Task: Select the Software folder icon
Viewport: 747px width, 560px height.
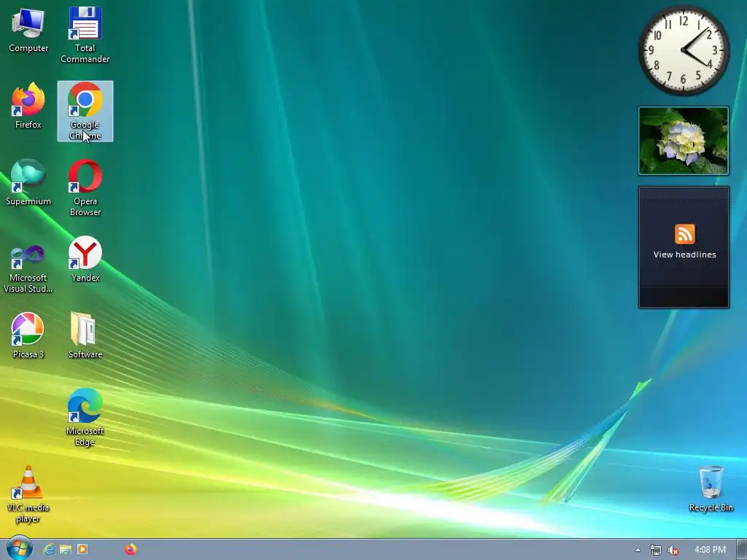Action: click(85, 335)
